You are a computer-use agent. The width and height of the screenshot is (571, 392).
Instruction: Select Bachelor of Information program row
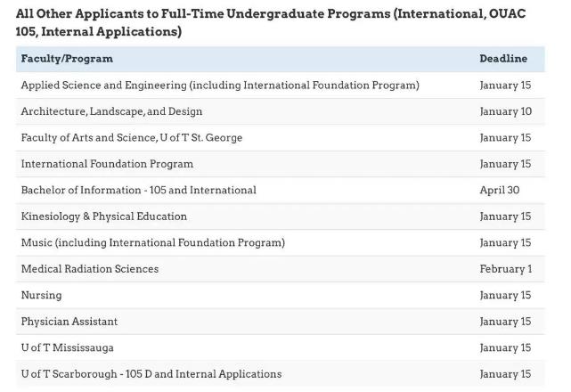click(138, 190)
